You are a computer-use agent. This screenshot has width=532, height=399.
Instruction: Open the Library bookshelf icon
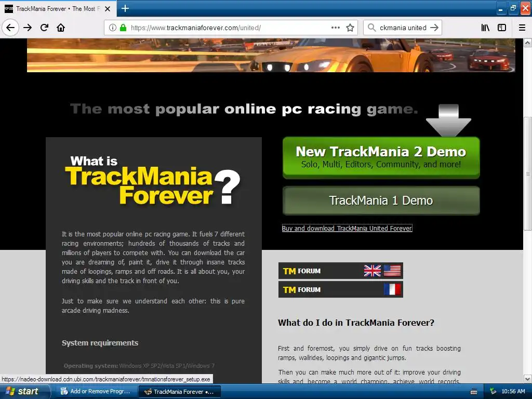tap(485, 28)
